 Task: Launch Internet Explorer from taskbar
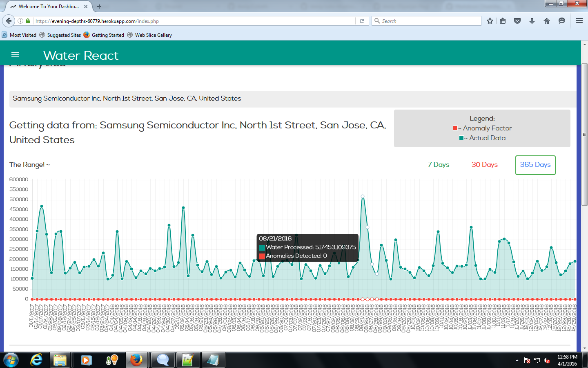pos(36,360)
